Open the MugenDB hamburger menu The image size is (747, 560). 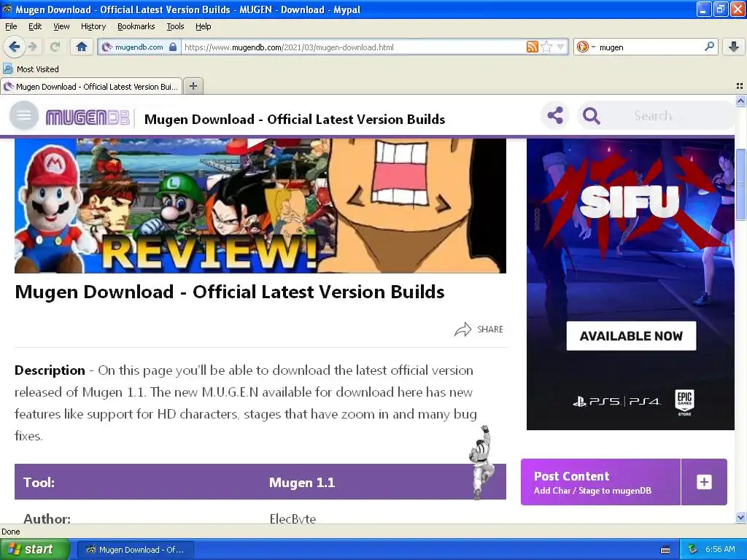pos(24,115)
